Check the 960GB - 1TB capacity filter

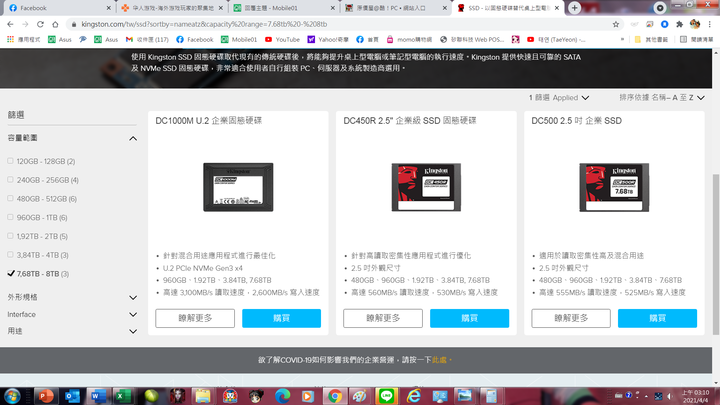click(x=10, y=217)
